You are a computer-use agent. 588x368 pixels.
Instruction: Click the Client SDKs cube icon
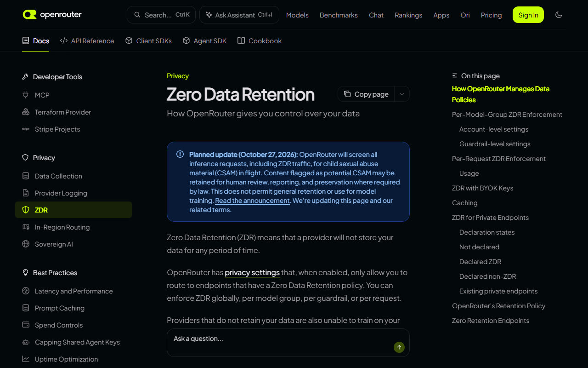click(129, 40)
